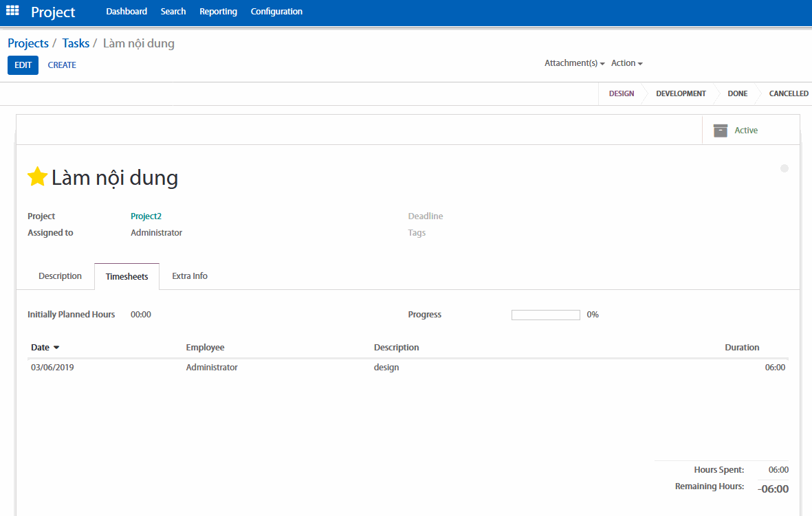Go to Tasks in breadcrumb

[76, 43]
